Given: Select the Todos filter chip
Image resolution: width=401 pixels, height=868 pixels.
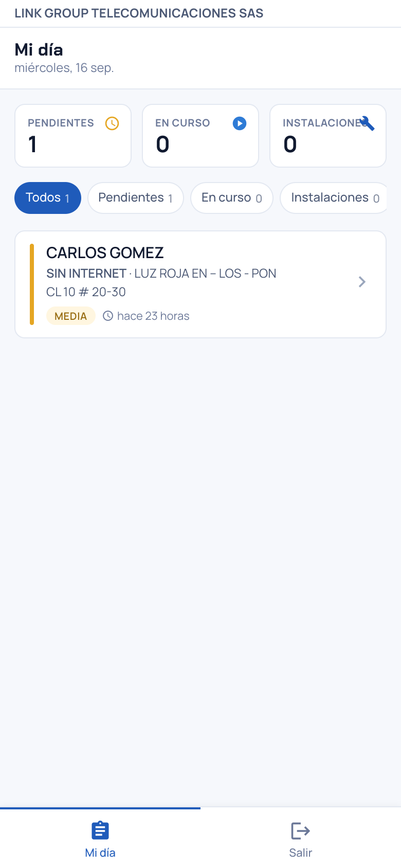Looking at the screenshot, I should point(48,198).
